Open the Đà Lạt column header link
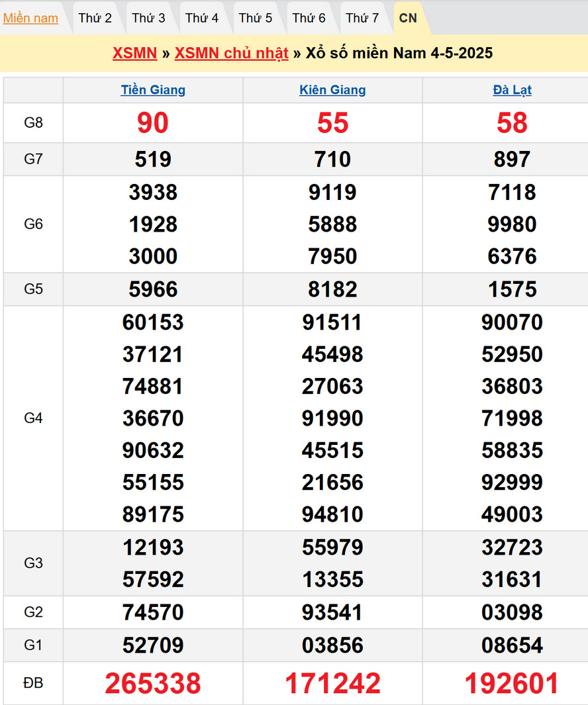 pos(512,90)
